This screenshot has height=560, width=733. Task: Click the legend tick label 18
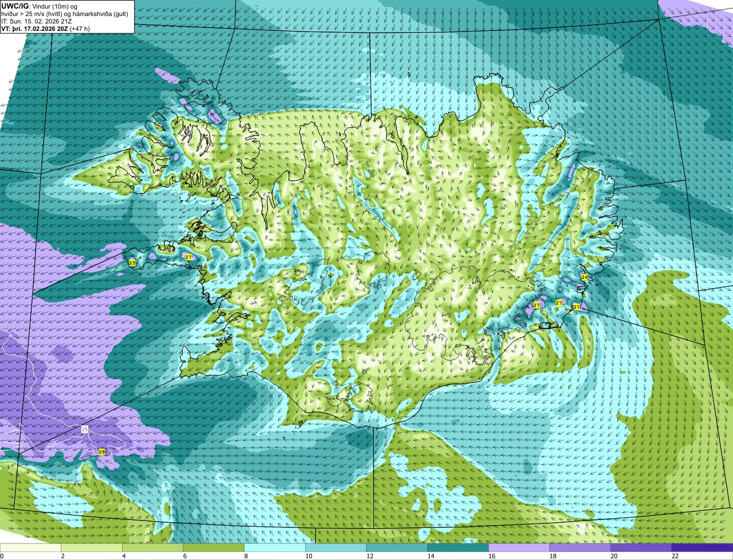pyautogui.click(x=553, y=556)
